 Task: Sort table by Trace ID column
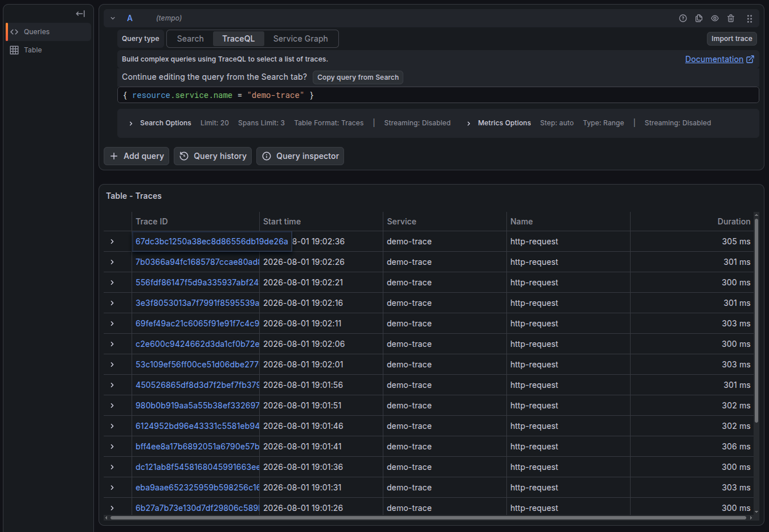coord(152,222)
